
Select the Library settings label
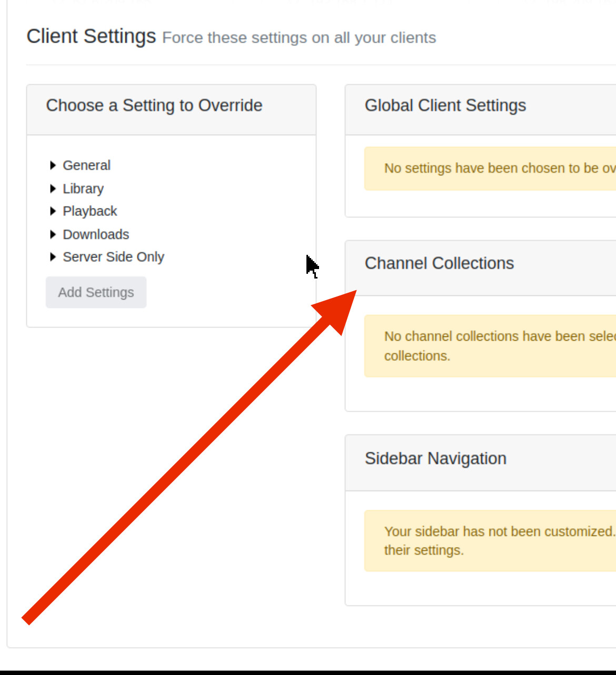tap(83, 188)
